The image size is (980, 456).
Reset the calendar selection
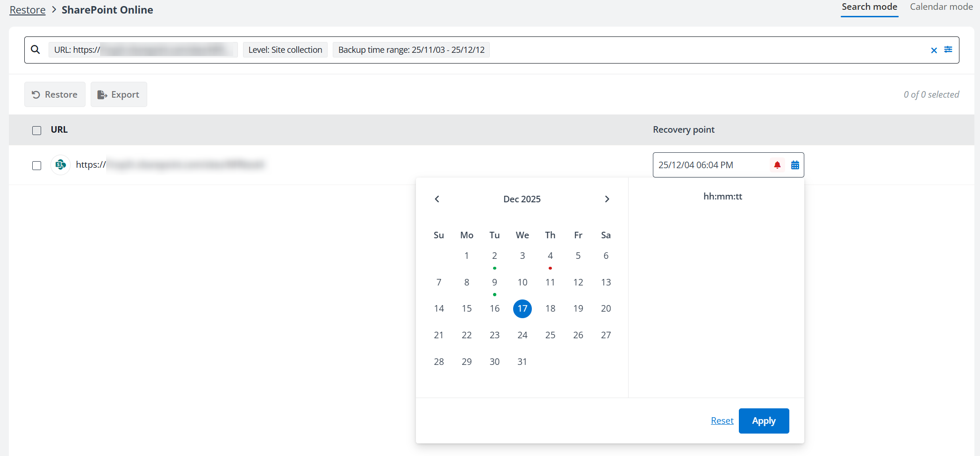tap(722, 420)
